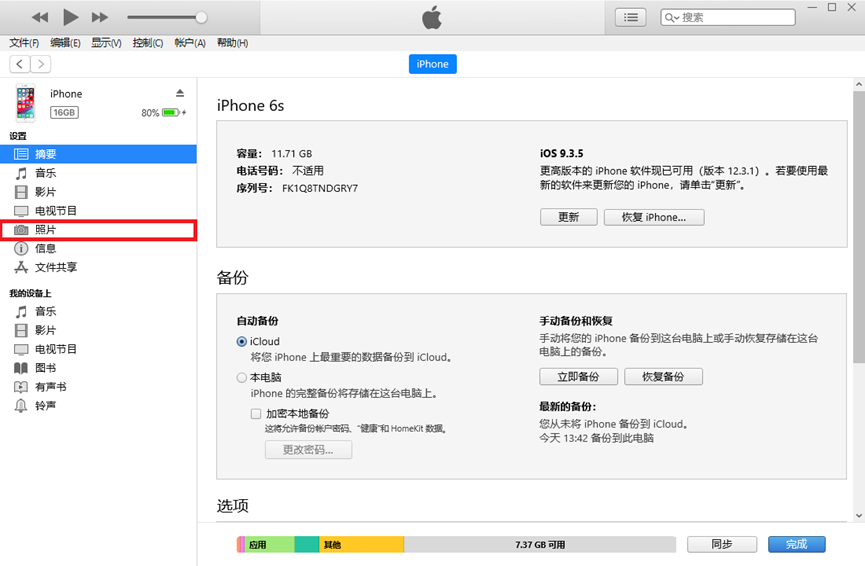Open the File (文件) menu
Screen dimensions: 865x566
[x=24, y=43]
